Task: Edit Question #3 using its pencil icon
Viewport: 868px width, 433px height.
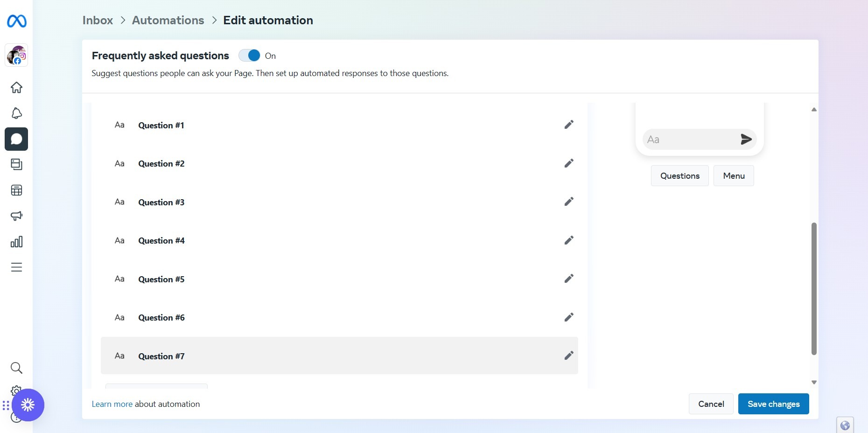Action: click(568, 202)
